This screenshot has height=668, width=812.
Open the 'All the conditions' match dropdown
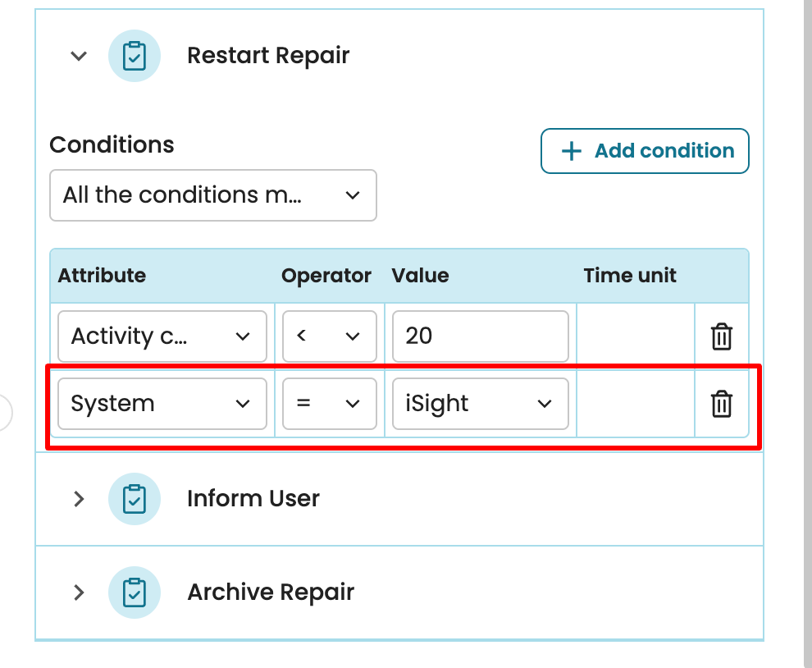pyautogui.click(x=212, y=195)
